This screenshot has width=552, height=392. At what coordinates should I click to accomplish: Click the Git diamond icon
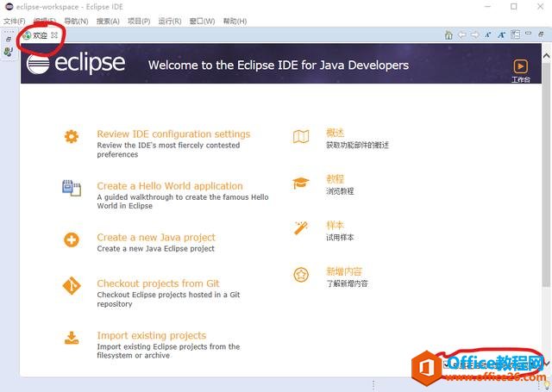[x=72, y=285]
